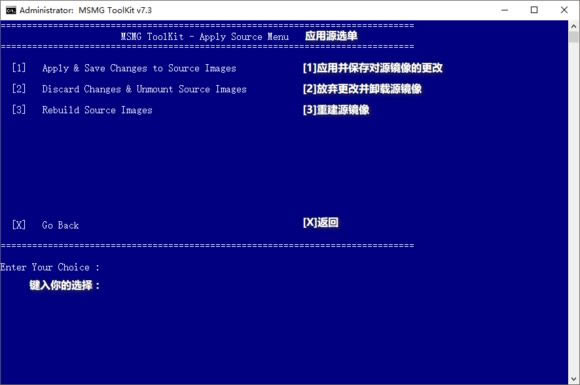The width and height of the screenshot is (580, 385).
Task: Click the '键入你的选择：' text
Action: [65, 285]
